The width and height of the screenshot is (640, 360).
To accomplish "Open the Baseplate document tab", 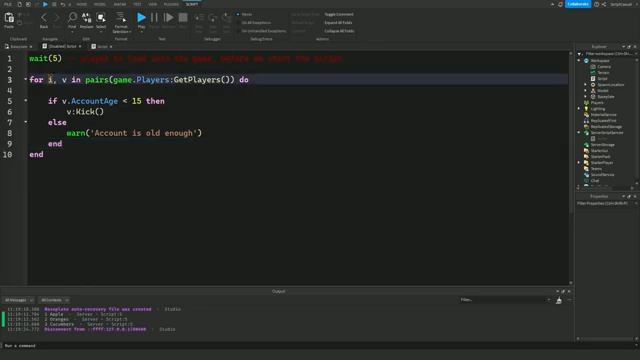I will click(x=18, y=47).
